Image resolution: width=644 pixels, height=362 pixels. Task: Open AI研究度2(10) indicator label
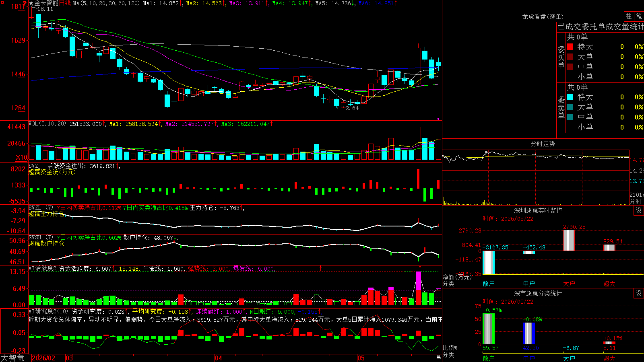(48, 312)
